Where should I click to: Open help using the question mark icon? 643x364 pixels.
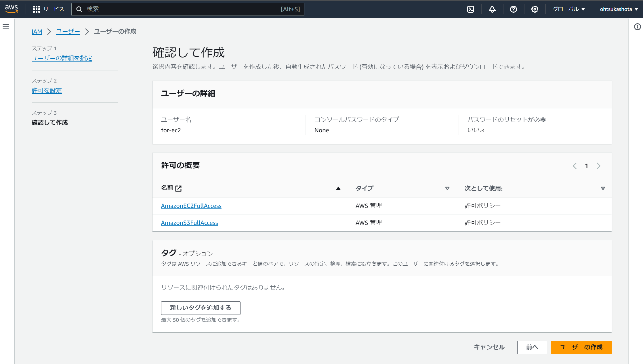(514, 9)
